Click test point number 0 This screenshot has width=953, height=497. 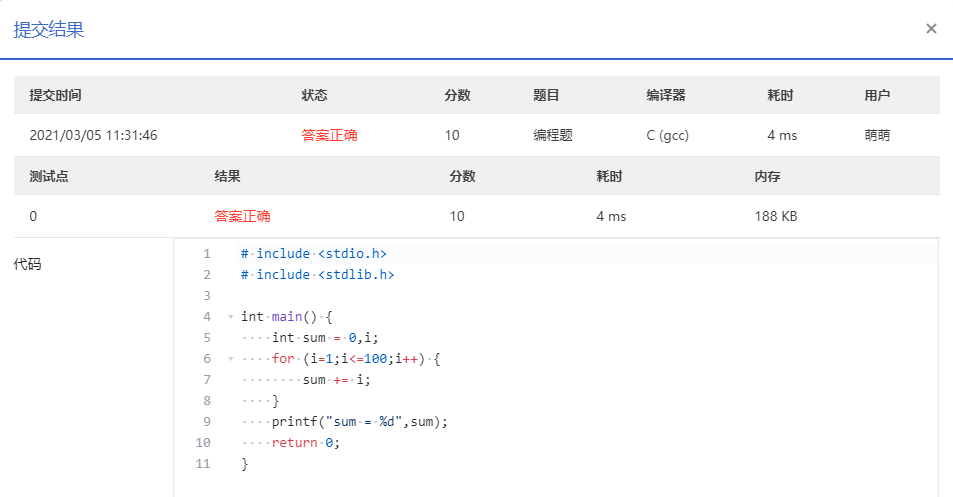point(33,216)
